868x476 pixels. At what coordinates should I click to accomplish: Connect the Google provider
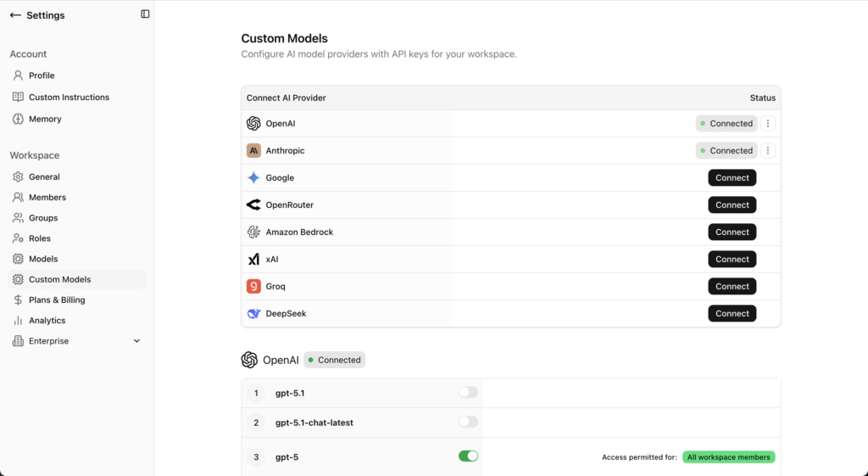point(732,178)
